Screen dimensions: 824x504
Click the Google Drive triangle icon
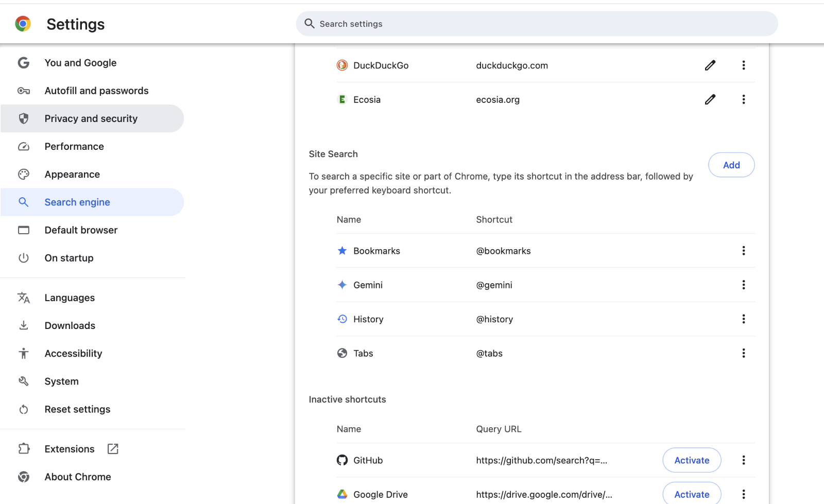pyautogui.click(x=342, y=494)
